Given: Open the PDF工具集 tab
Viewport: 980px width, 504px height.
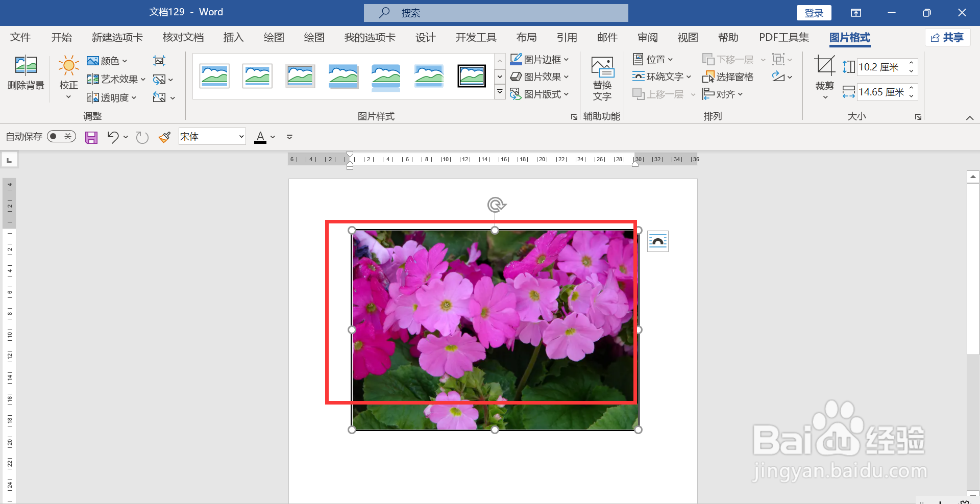Looking at the screenshot, I should pyautogui.click(x=784, y=37).
